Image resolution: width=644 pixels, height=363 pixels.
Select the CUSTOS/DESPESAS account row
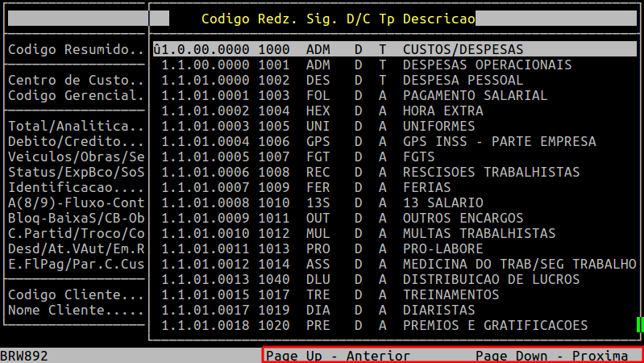[x=393, y=49]
